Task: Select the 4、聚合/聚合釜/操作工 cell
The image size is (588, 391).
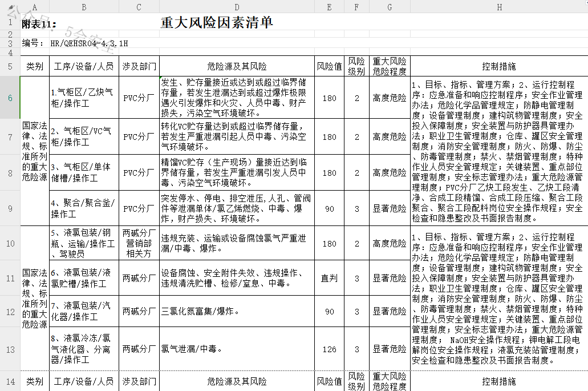Action: [x=84, y=208]
